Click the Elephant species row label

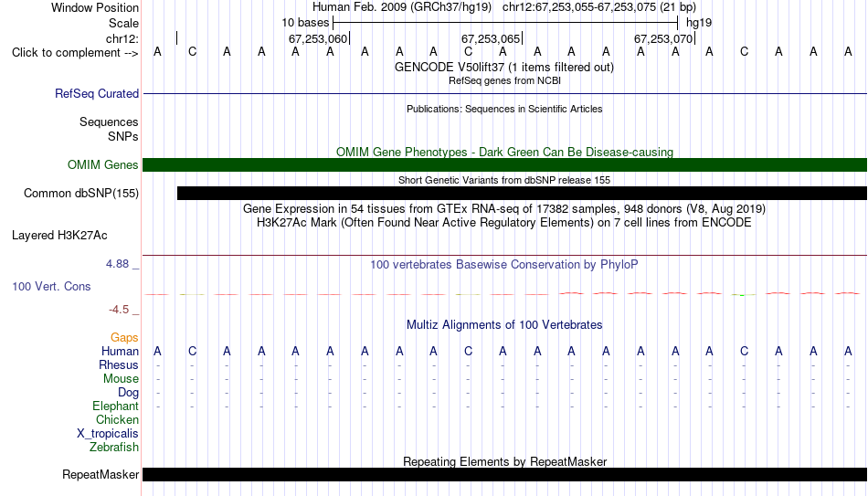click(115, 406)
